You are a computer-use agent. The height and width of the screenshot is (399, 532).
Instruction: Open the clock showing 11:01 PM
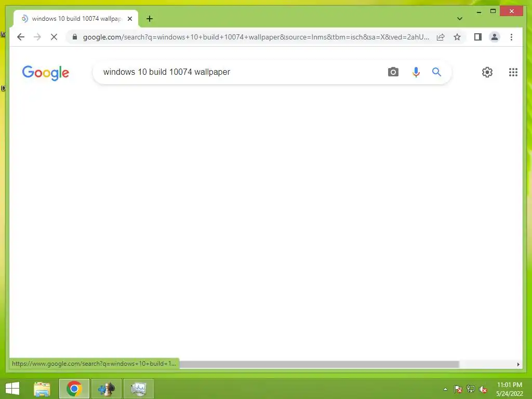(510, 389)
